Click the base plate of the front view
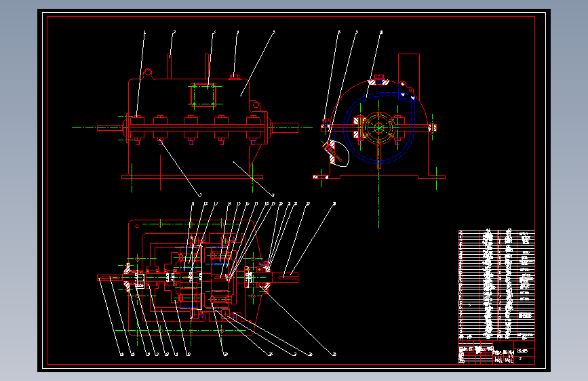The height and width of the screenshot is (381, 588). (192, 177)
